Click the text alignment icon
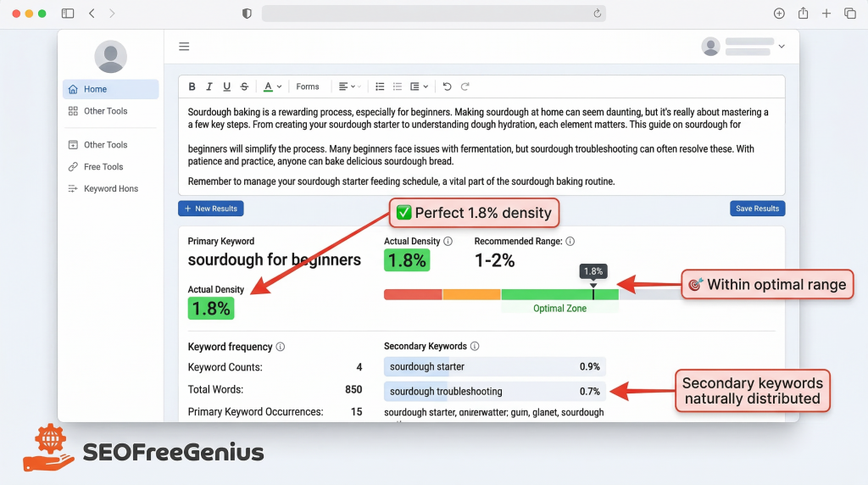 (x=343, y=86)
